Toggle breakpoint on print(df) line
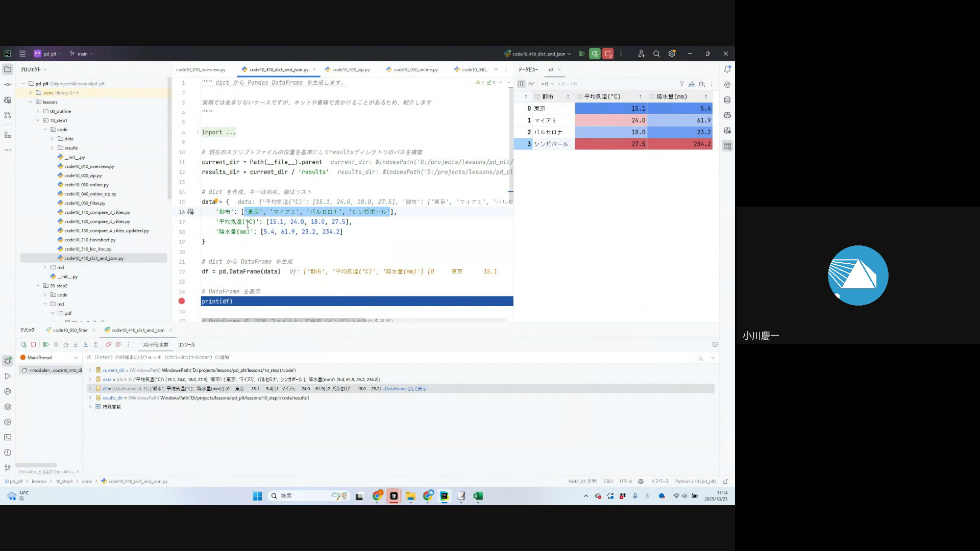This screenshot has height=551, width=980. pyautogui.click(x=182, y=302)
